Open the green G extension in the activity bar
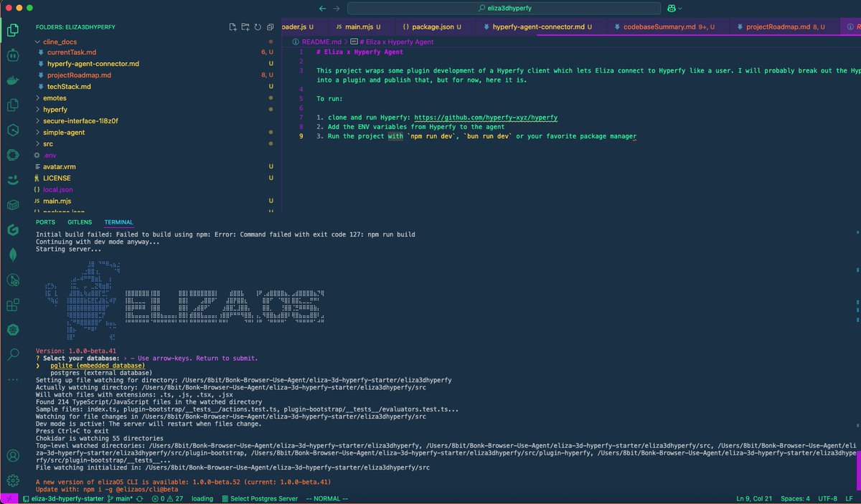Screen dimensions: 861x504 point(12,229)
